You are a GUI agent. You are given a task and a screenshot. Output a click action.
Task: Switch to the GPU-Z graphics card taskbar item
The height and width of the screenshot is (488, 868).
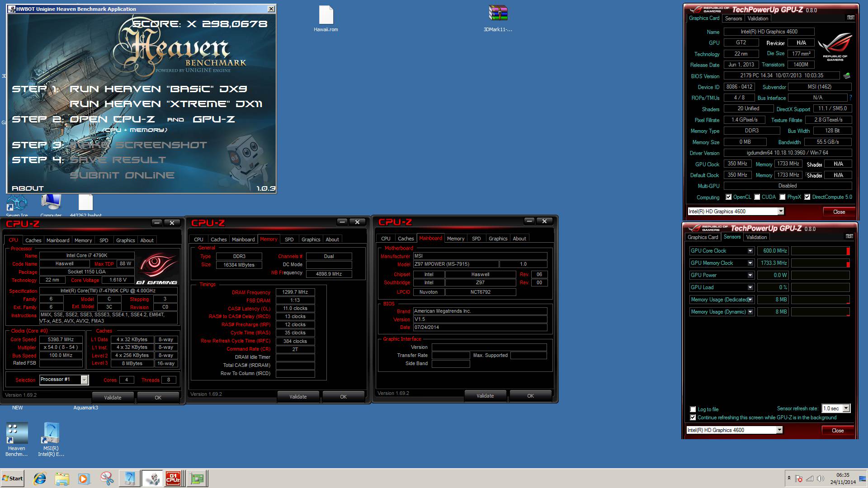pyautogui.click(x=197, y=479)
